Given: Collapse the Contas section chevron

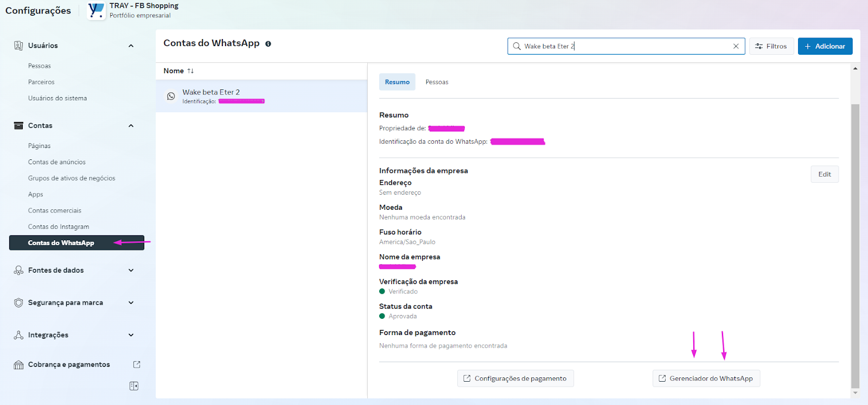Looking at the screenshot, I should [x=131, y=126].
